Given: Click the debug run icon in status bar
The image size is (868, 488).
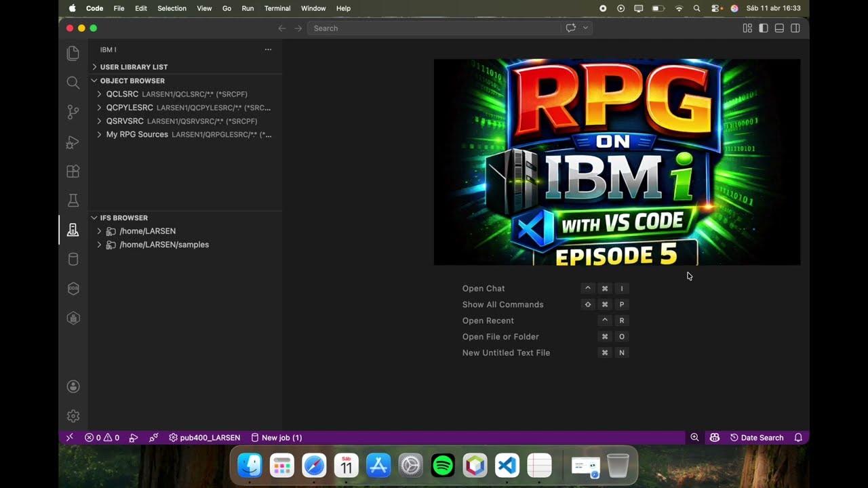Looking at the screenshot, I should [134, 438].
